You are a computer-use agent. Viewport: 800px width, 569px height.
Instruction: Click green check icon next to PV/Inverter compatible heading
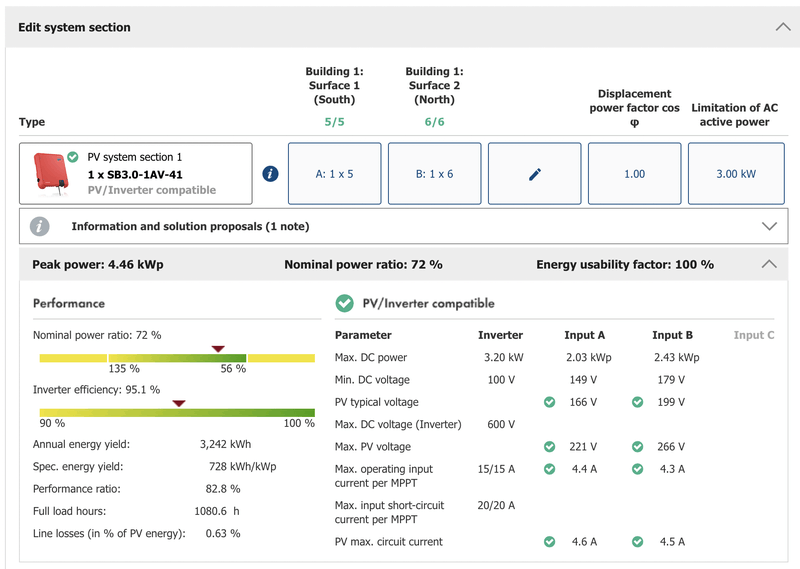(345, 303)
